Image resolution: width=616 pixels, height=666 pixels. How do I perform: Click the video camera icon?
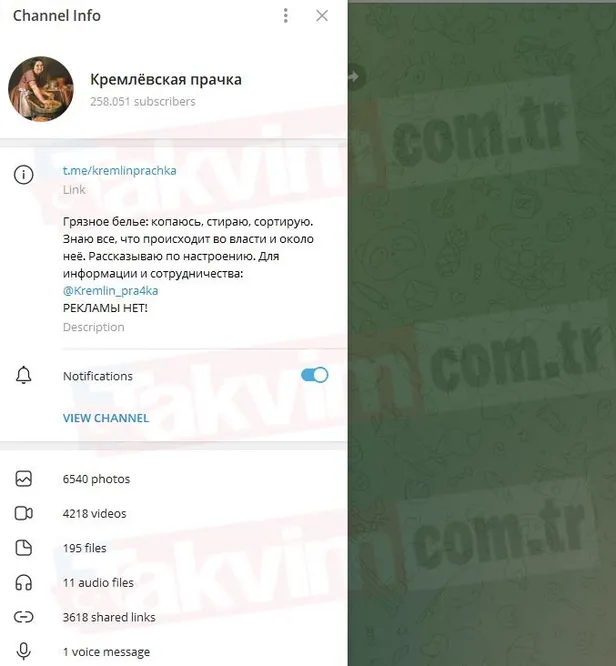pos(23,513)
